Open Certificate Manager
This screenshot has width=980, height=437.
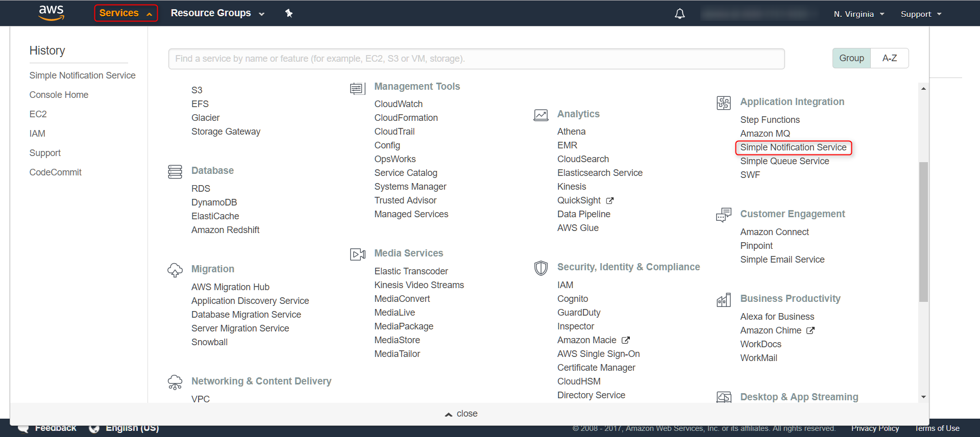tap(596, 368)
